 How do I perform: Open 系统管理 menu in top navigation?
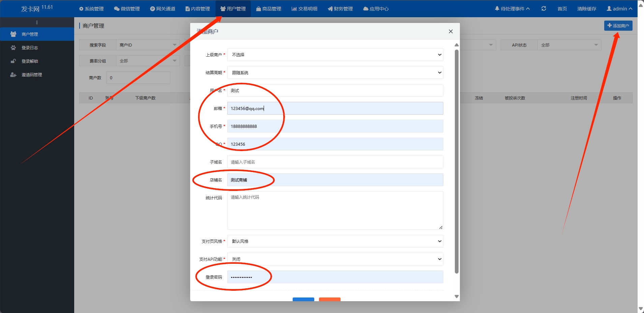pos(91,9)
